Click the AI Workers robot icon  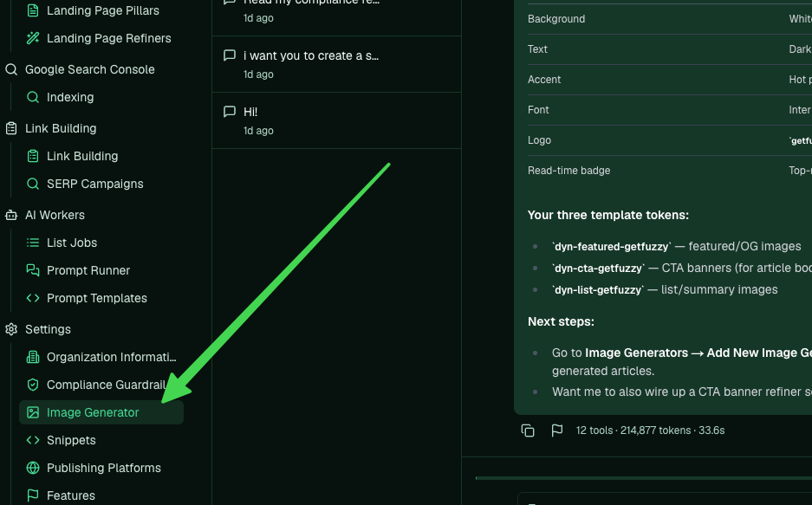pyautogui.click(x=11, y=215)
